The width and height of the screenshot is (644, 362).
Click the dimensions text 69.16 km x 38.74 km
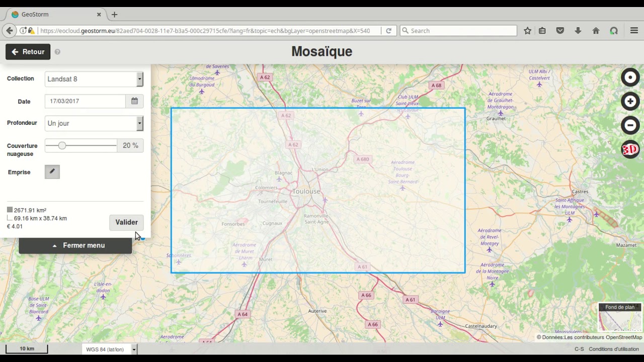[40, 218]
